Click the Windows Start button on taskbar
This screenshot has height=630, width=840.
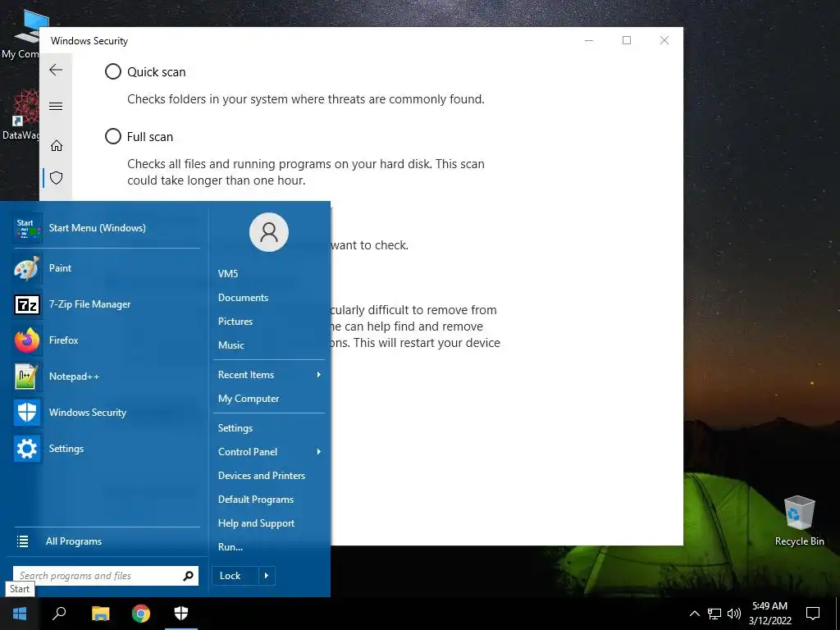pyautogui.click(x=20, y=614)
